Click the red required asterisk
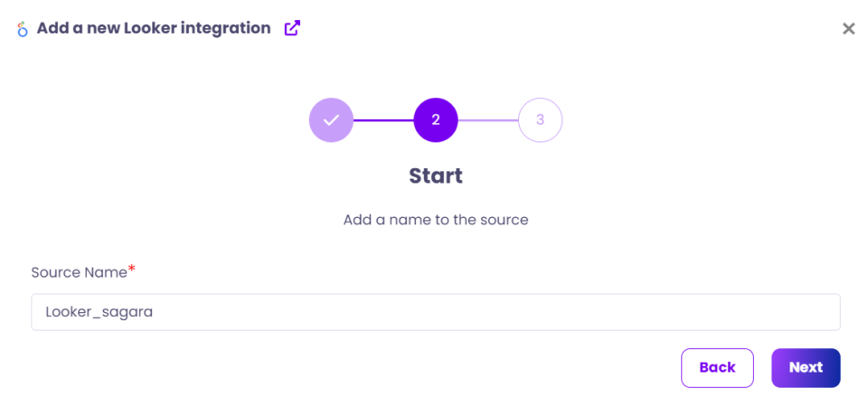The width and height of the screenshot is (868, 407). [132, 270]
